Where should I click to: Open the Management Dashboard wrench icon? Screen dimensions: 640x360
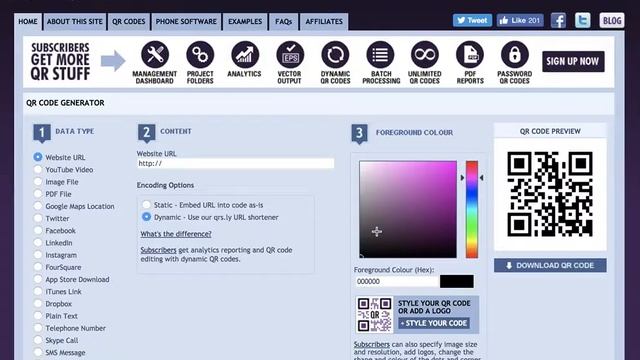155,55
